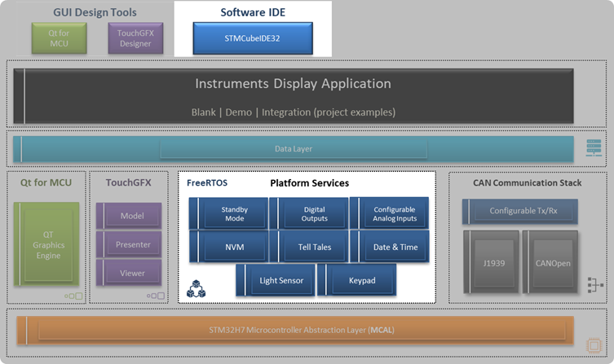This screenshot has width=614, height=364.
Task: Click the Blank | Demo | Integration subtitle
Action: click(294, 112)
